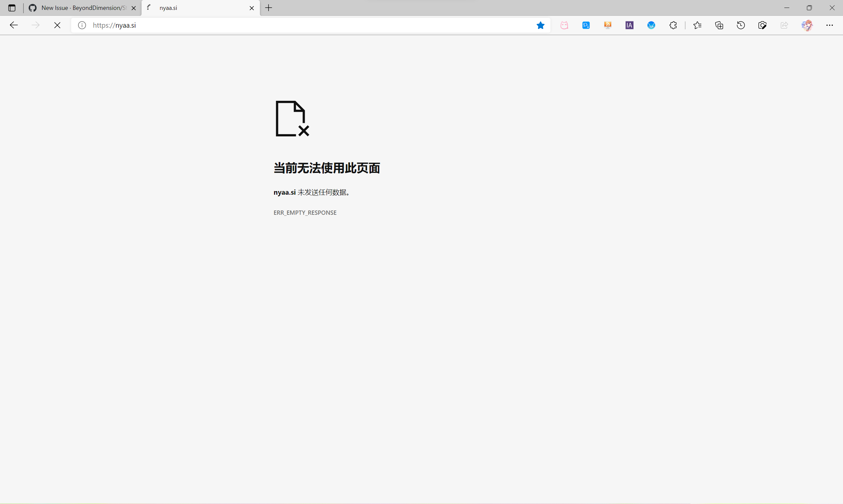This screenshot has height=504, width=843.
Task: Open the Extensions puzzle menu
Action: pyautogui.click(x=673, y=25)
